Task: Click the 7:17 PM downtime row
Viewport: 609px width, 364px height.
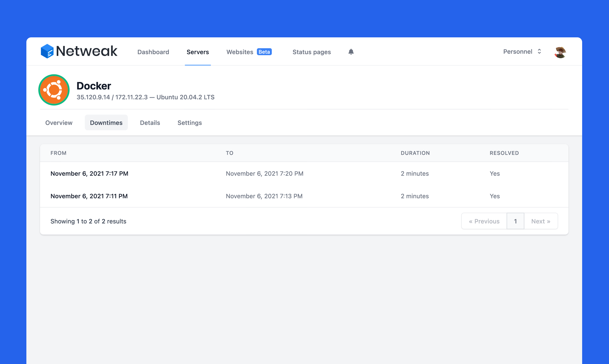Action: tap(89, 174)
